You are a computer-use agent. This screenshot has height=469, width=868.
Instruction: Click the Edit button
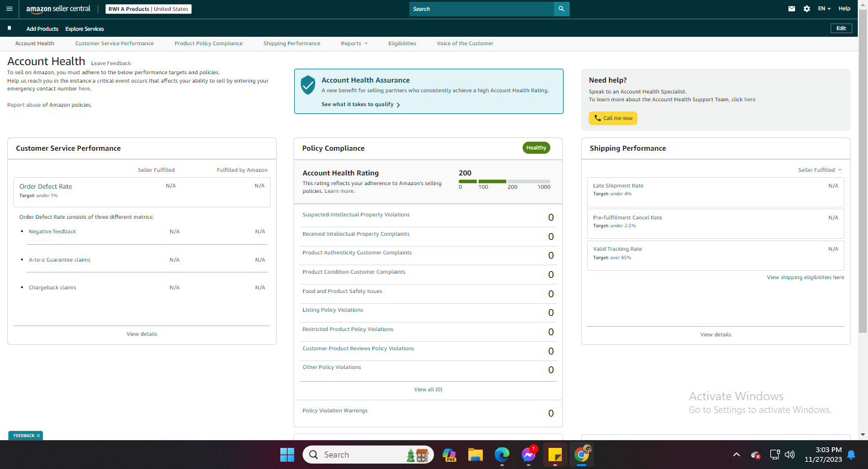click(x=841, y=28)
